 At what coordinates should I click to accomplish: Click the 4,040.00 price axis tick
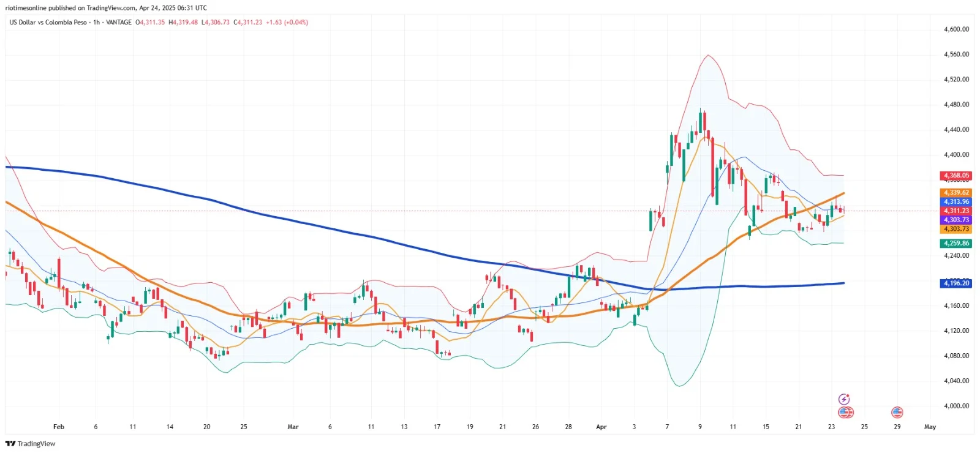coord(956,381)
